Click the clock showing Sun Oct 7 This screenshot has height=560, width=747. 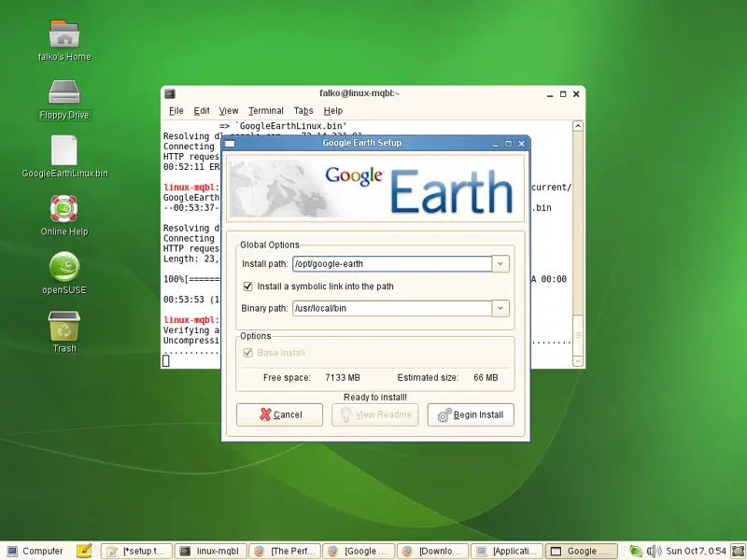click(x=696, y=551)
